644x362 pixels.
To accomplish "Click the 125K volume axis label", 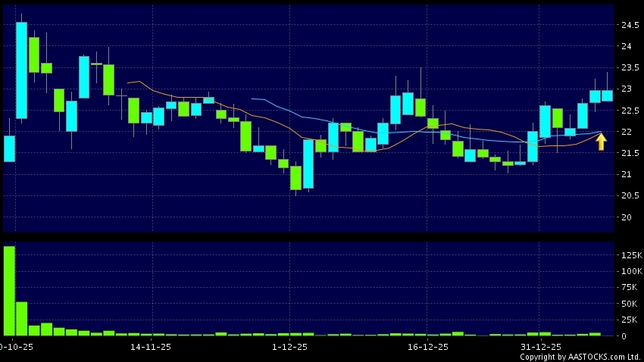I will pyautogui.click(x=631, y=255).
